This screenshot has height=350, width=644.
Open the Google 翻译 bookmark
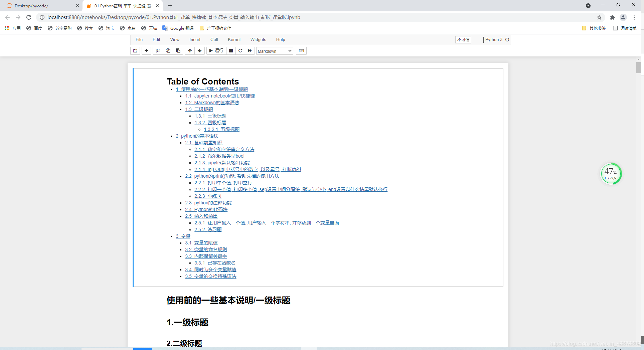coord(178,28)
